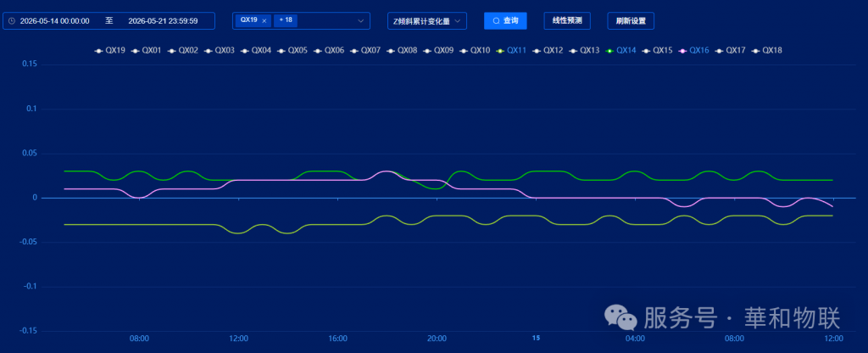Click the 04:00 x-axis time label

[x=635, y=338]
